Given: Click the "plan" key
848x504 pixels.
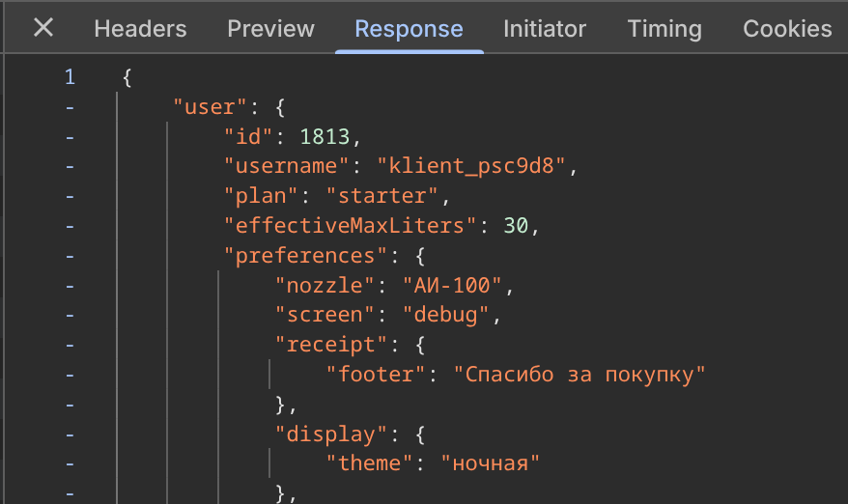Looking at the screenshot, I should click(261, 196).
